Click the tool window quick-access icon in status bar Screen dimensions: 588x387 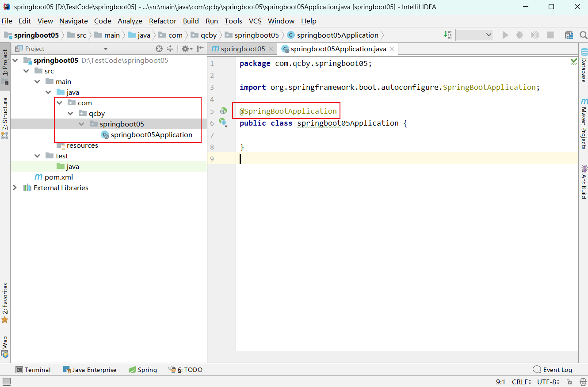coord(6,382)
